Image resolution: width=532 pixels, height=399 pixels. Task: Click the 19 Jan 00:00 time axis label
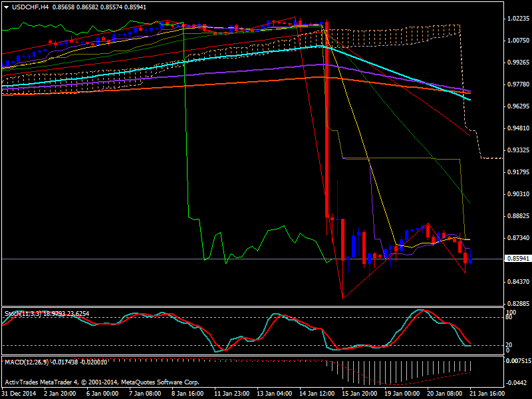402,394
